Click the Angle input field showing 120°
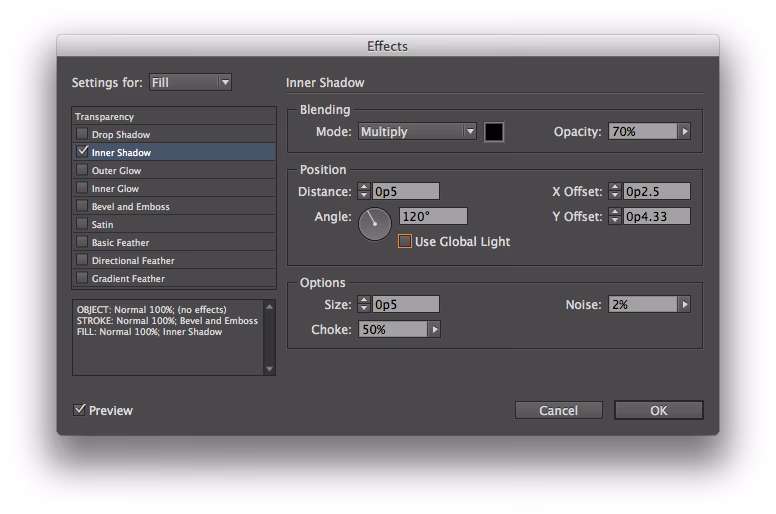The image size is (776, 514). pos(433,216)
